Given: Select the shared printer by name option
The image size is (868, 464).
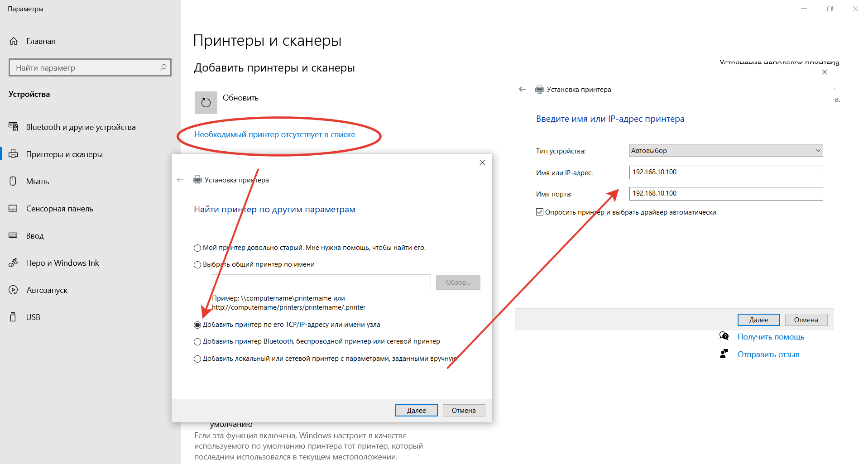Looking at the screenshot, I should pos(197,265).
